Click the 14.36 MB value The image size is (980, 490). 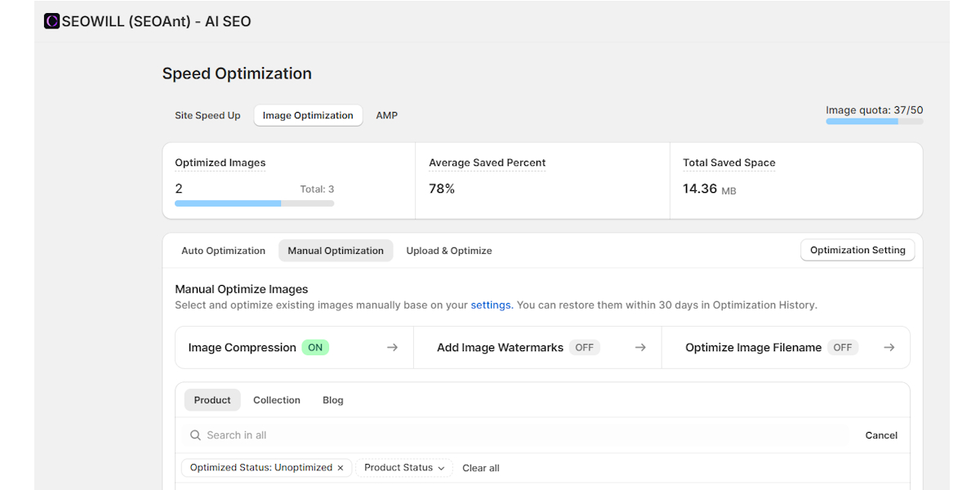(x=710, y=189)
